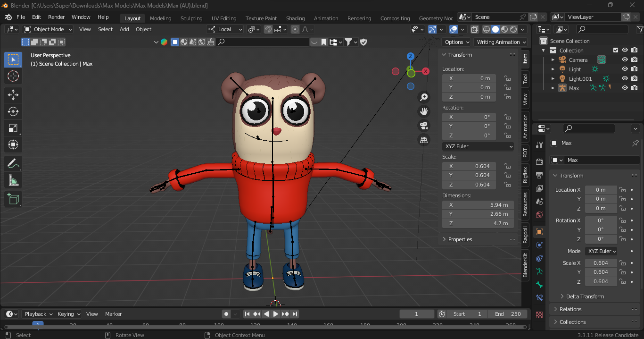644x339 pixels.
Task: Expand the Relations panel
Action: pyautogui.click(x=570, y=309)
